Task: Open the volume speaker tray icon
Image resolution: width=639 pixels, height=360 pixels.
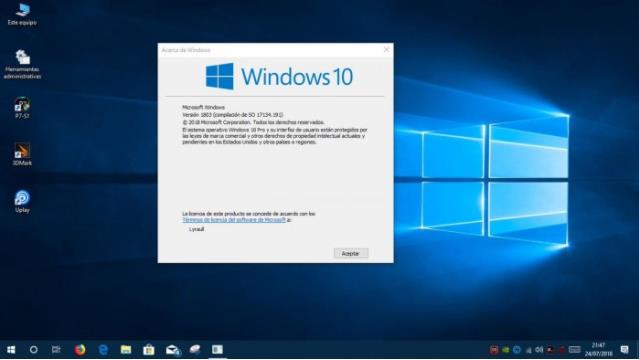Action: coord(539,350)
